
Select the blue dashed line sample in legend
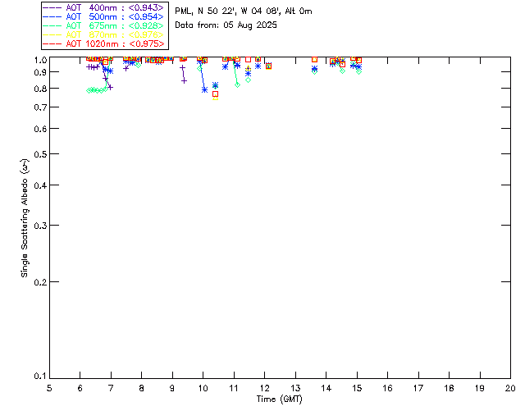coord(52,16)
